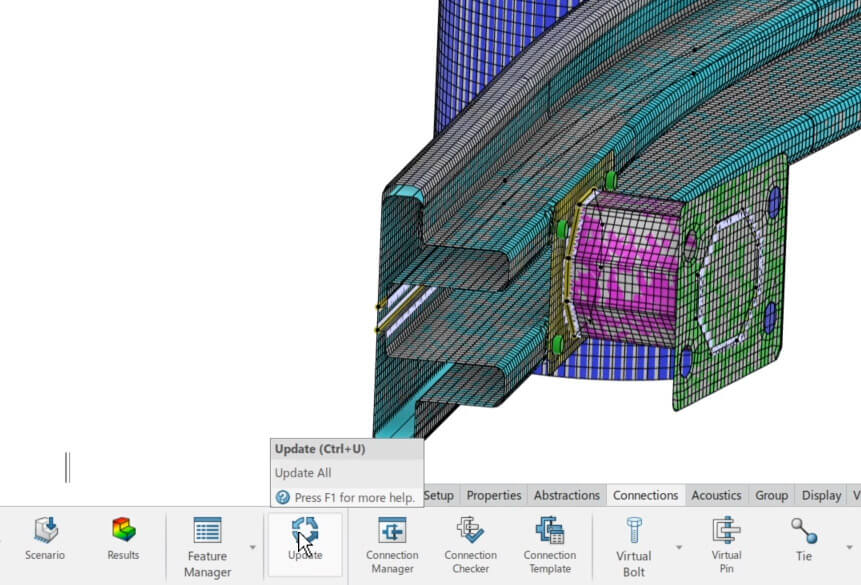Switch to the Abstractions tab
Viewport: 861px width, 585px height.
(567, 495)
